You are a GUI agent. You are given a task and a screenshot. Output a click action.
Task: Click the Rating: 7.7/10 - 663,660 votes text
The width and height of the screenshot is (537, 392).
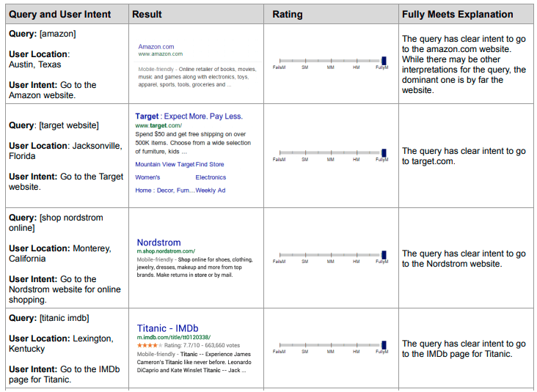coord(202,345)
